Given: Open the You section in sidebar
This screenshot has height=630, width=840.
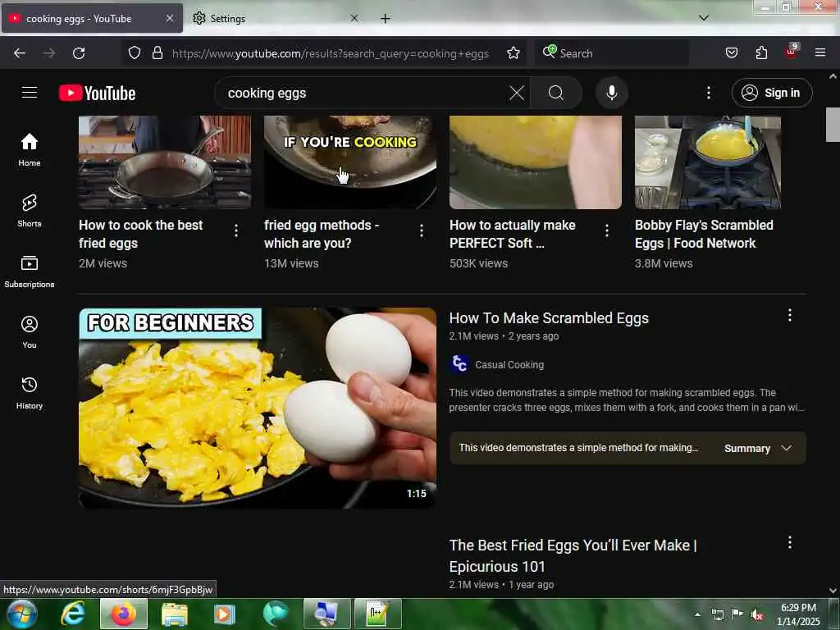Looking at the screenshot, I should (30, 332).
